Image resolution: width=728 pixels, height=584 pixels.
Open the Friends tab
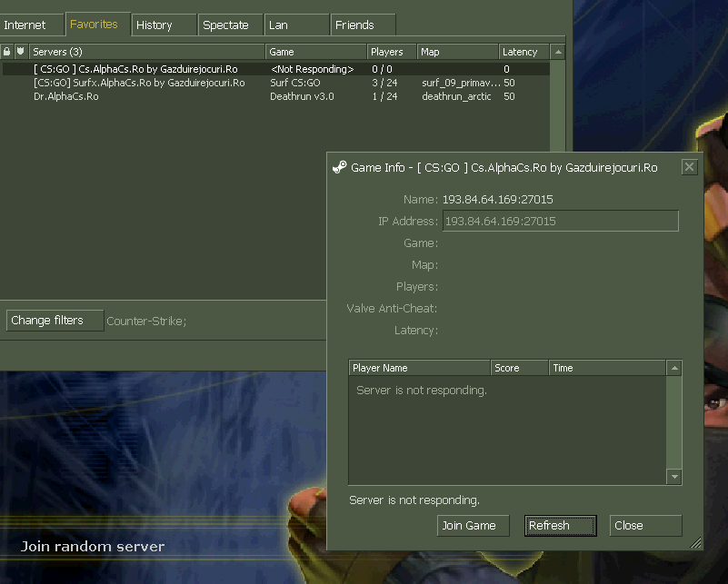click(363, 25)
